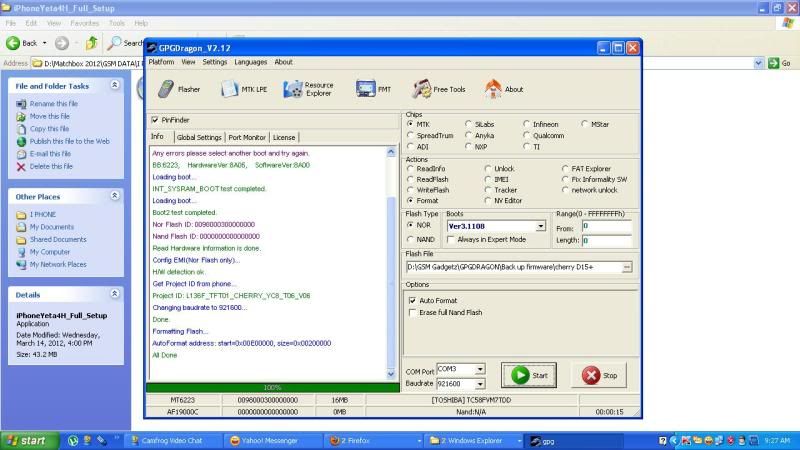
Task: Click the Flash File path field
Action: [x=513, y=267]
